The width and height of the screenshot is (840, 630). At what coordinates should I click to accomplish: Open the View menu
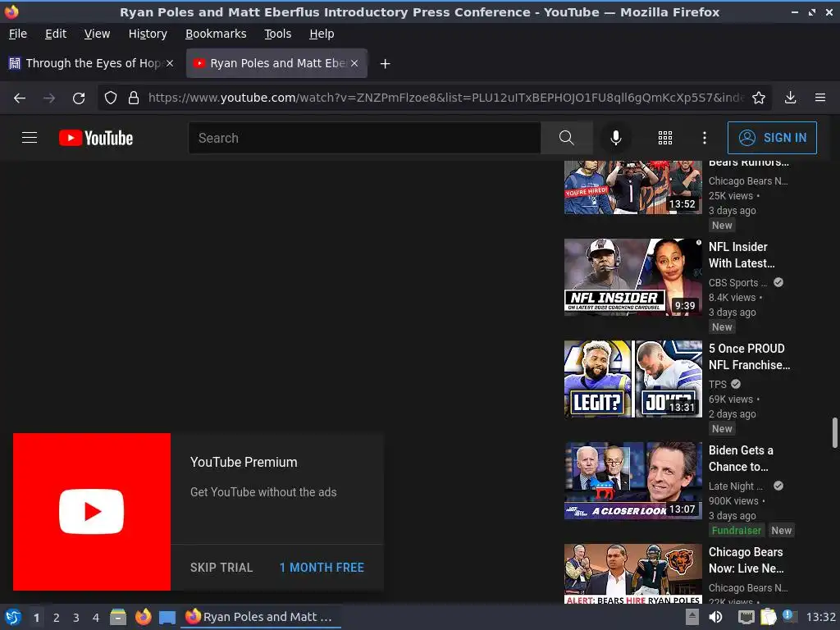(x=97, y=34)
